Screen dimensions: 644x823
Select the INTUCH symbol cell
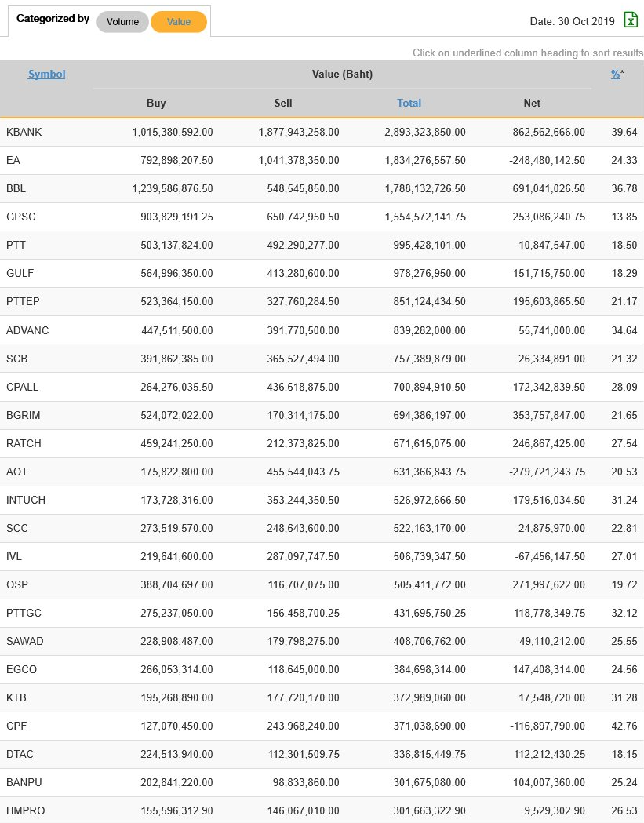click(x=25, y=500)
